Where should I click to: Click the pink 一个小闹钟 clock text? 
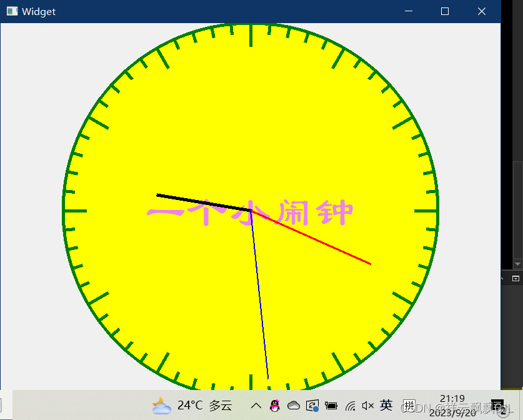[x=250, y=212]
